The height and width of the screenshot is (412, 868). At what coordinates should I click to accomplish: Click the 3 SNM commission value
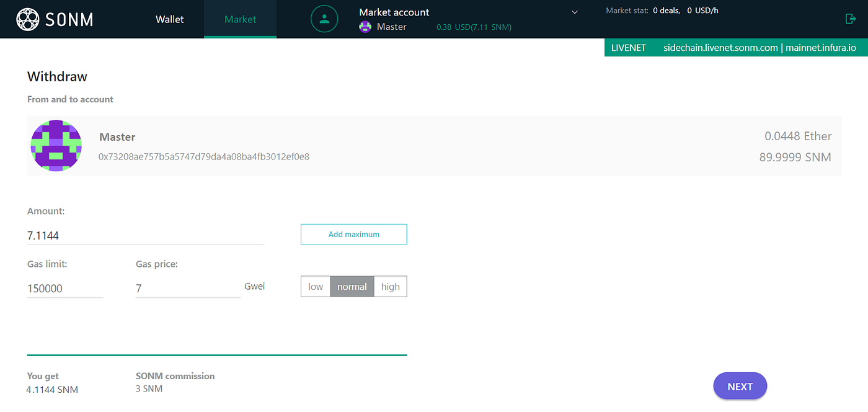149,388
